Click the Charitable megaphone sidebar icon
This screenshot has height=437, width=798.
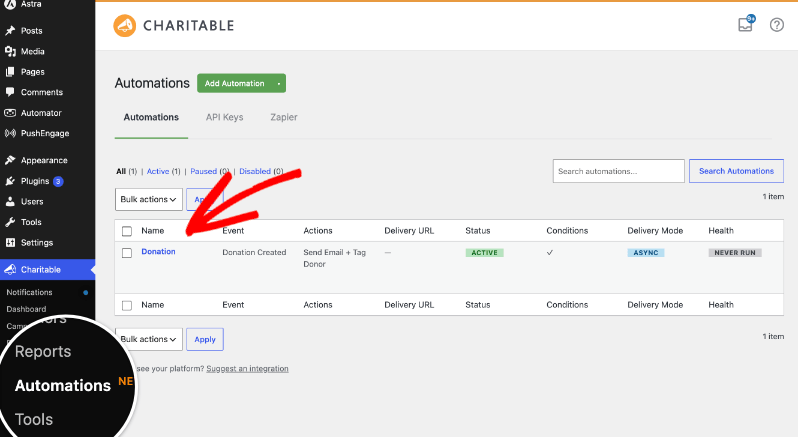pos(10,270)
